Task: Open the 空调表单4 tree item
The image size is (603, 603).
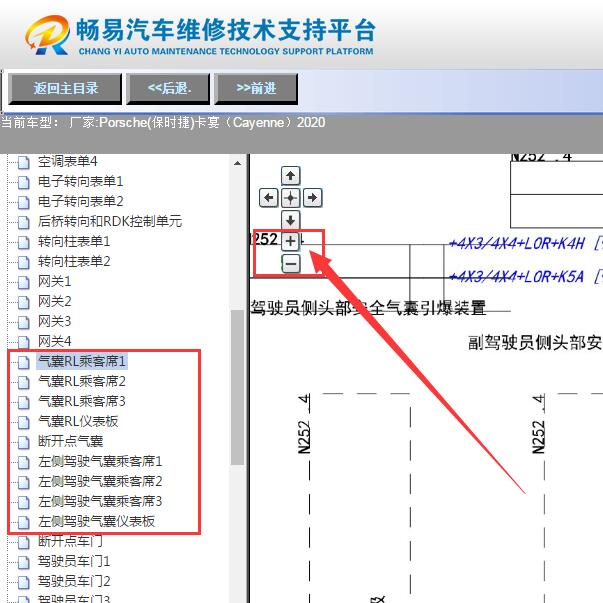Action: click(67, 162)
